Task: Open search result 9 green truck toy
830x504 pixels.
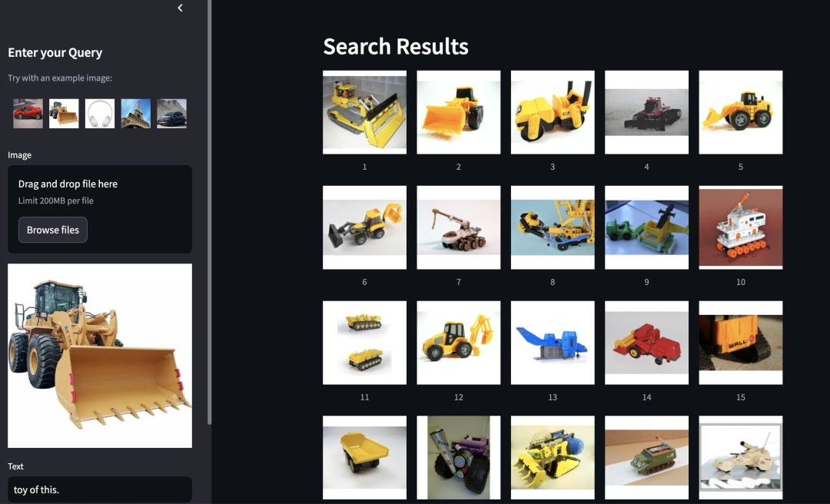Action: [647, 227]
